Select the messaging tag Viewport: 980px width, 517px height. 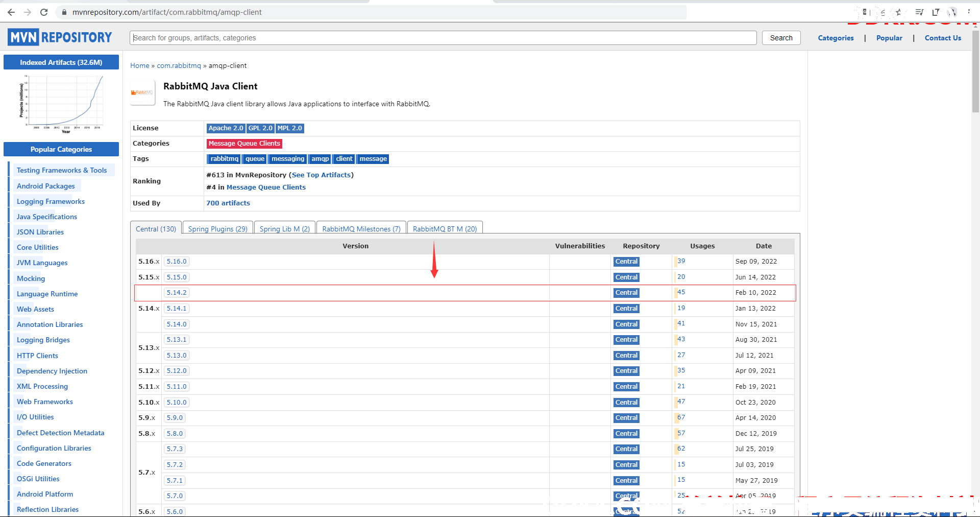click(287, 159)
